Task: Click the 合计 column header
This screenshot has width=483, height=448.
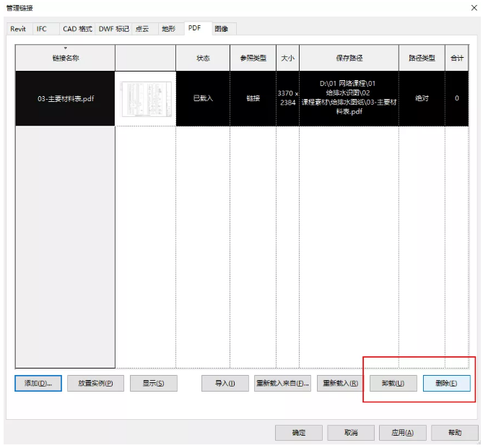Action: tap(457, 58)
